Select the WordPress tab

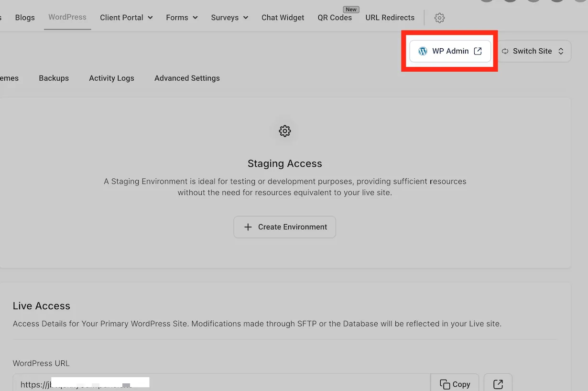point(67,17)
